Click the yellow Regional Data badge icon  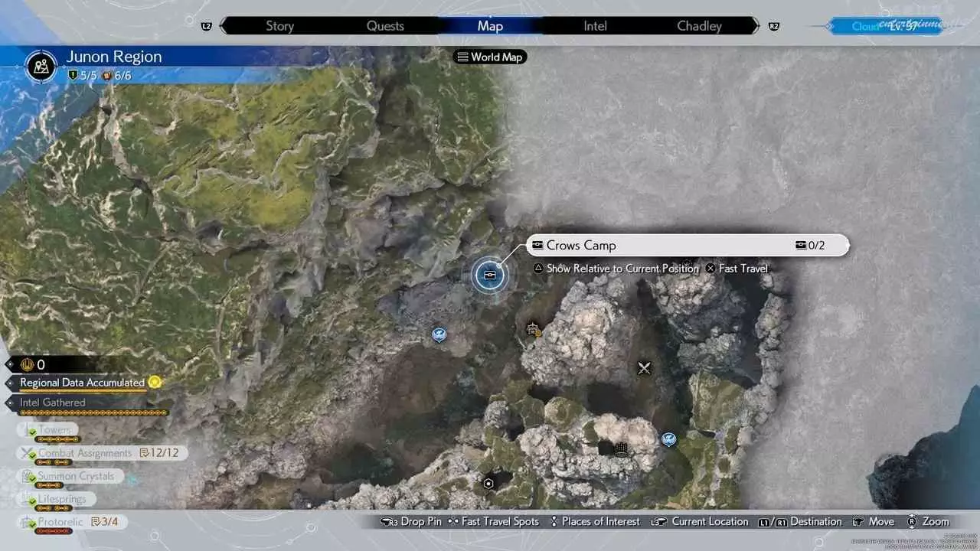[155, 382]
